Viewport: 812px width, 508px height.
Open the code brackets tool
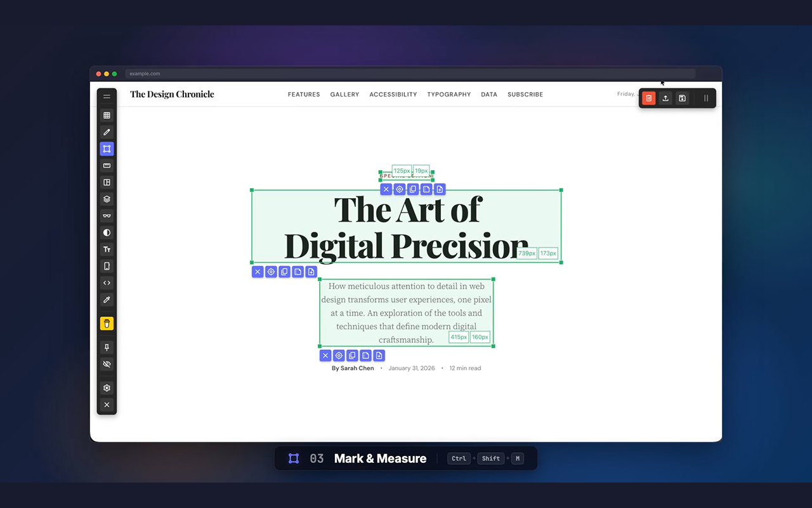pos(107,283)
